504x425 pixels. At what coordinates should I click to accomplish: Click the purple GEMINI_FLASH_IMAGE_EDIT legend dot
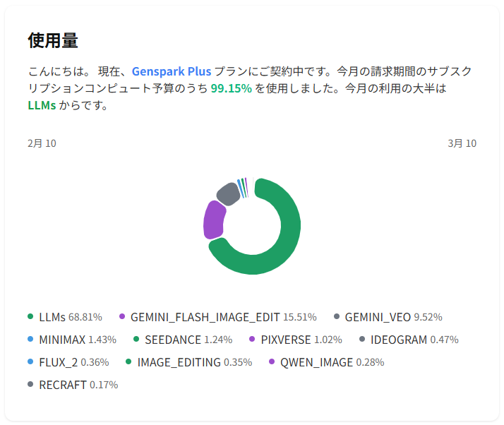click(x=122, y=317)
